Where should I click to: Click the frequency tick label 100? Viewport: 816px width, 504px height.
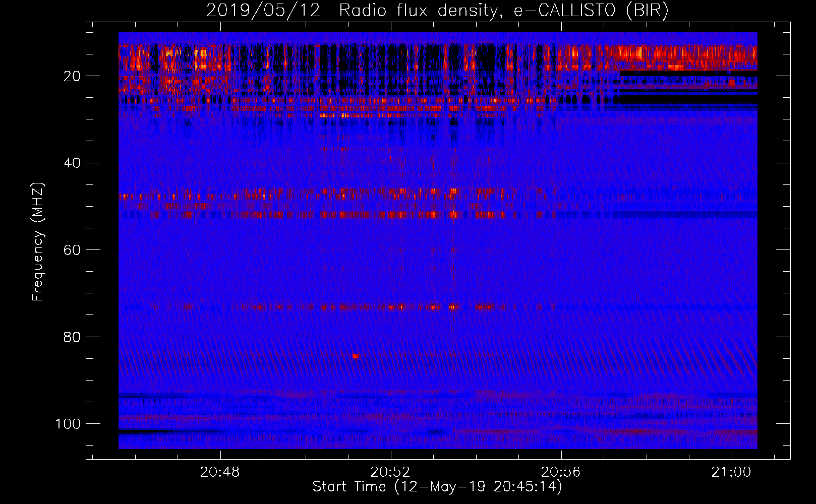(68, 424)
